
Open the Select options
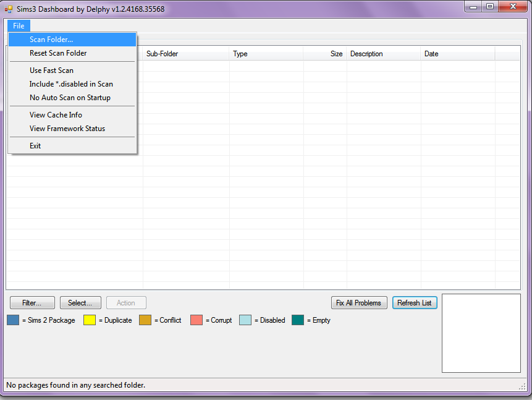80,302
